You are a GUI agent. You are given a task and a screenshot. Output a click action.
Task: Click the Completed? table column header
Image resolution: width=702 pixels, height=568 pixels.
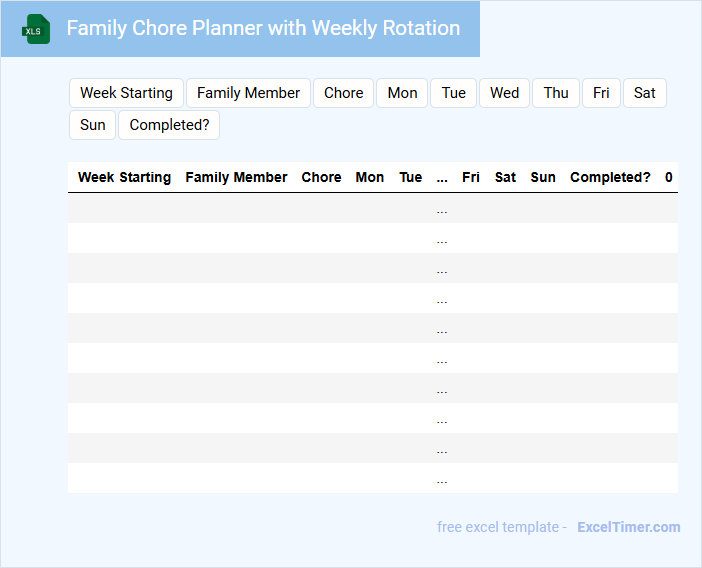tap(610, 177)
